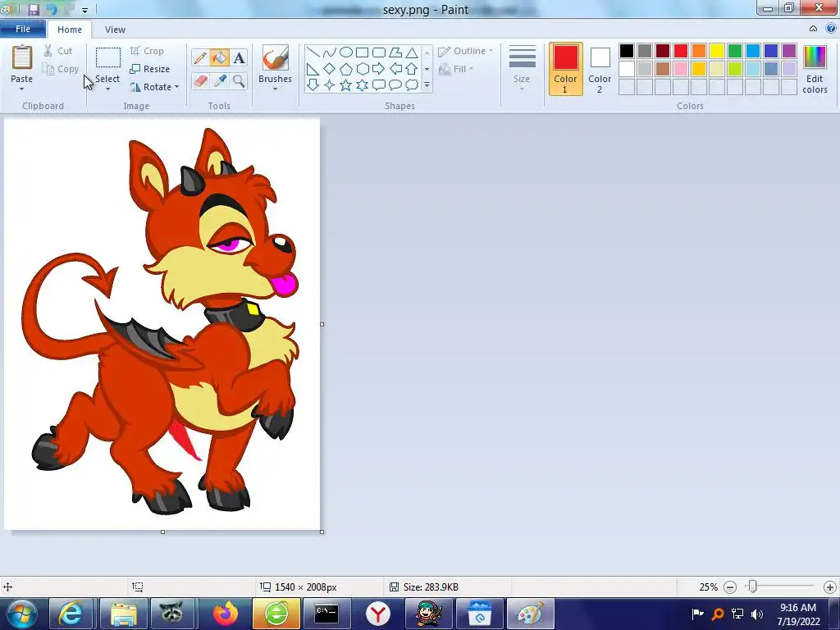
Task: Choose the Down arrow shape
Action: click(313, 84)
